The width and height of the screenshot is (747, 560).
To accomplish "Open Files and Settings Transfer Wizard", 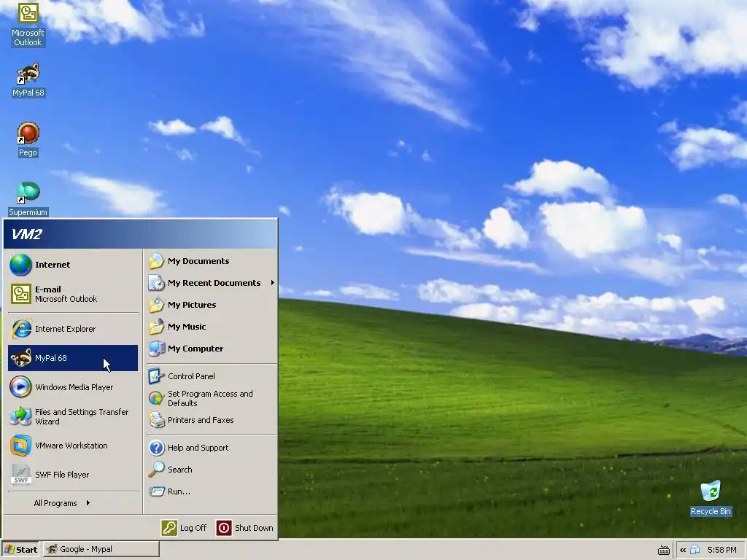I will pos(73,416).
